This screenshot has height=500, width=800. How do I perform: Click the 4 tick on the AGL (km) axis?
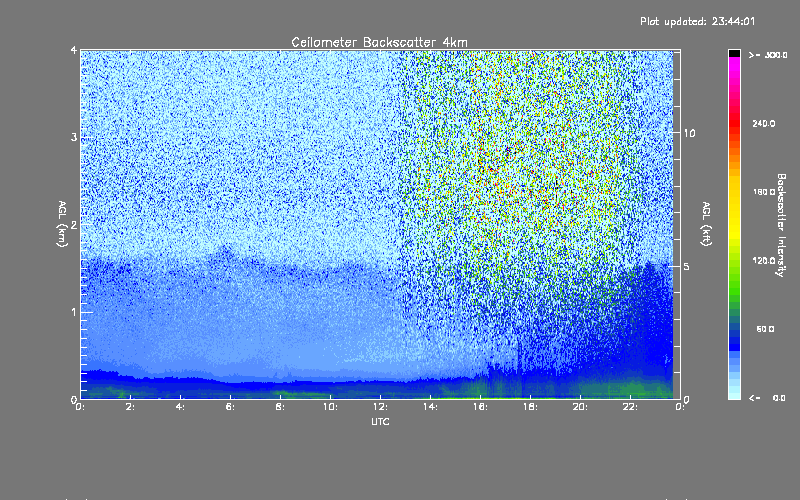tap(74, 50)
